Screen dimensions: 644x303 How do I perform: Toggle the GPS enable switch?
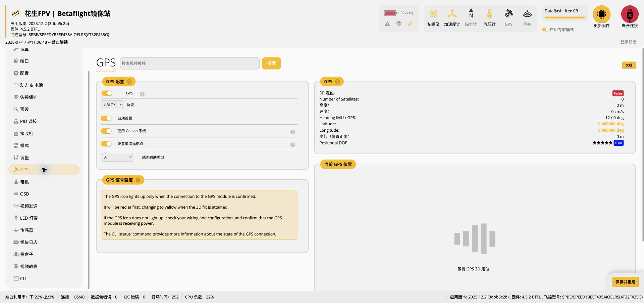click(x=107, y=93)
